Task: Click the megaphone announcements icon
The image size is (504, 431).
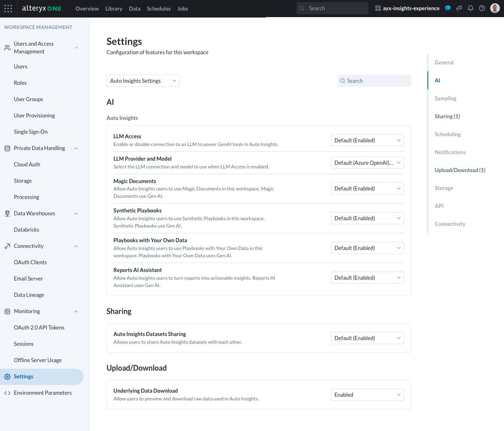Action: (459, 8)
